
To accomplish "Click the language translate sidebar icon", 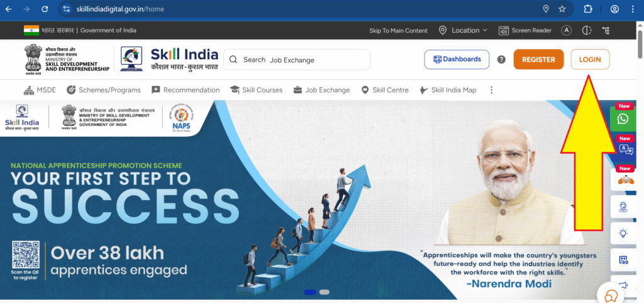I will pyautogui.click(x=626, y=149).
